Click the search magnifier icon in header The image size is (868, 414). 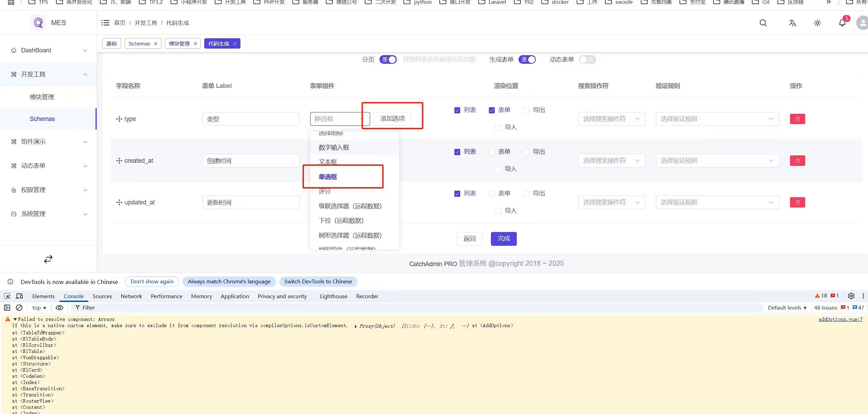coord(763,23)
